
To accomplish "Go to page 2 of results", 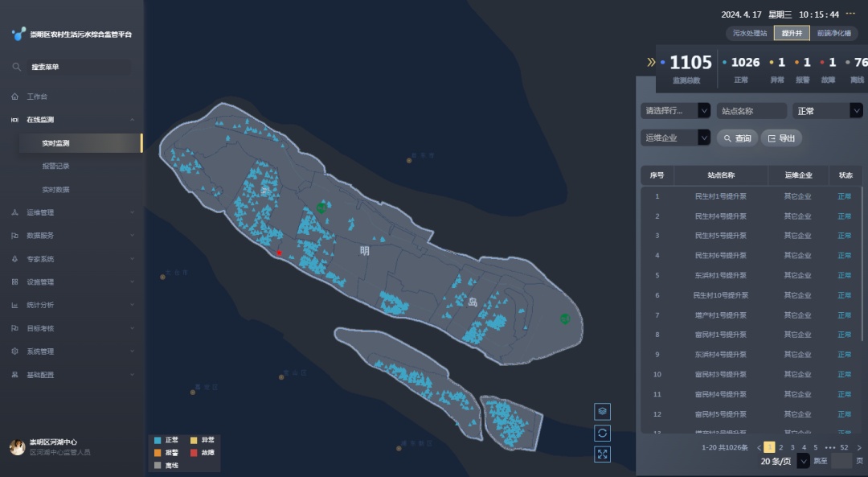I will [781, 447].
